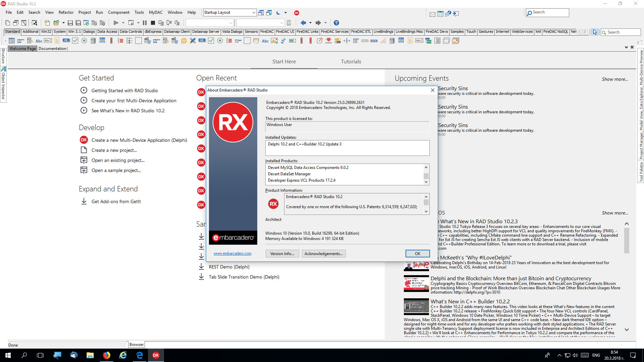Expand the Forward arrow history dropdown
The height and width of the screenshot is (362, 644).
click(x=325, y=23)
